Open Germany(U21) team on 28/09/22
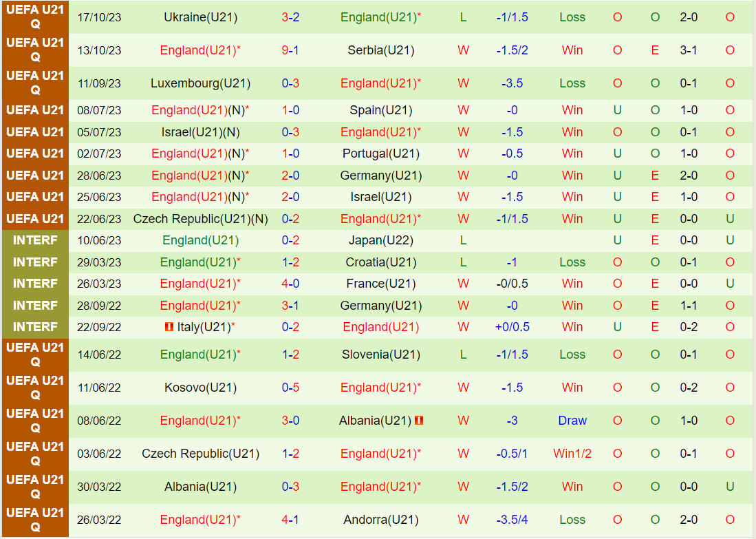The width and height of the screenshot is (756, 539). (x=381, y=306)
